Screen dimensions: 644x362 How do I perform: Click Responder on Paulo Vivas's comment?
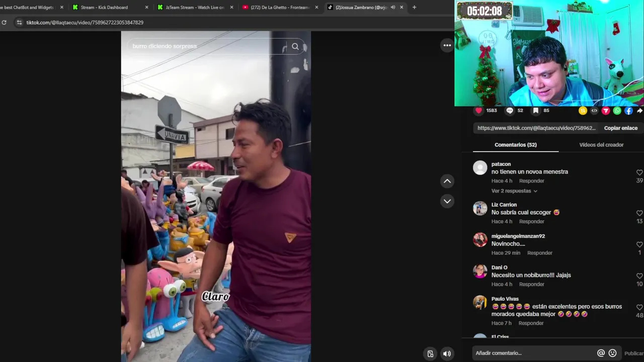click(531, 323)
